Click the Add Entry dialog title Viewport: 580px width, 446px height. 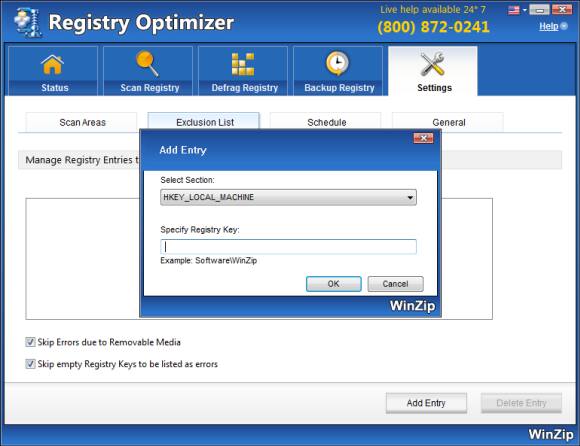click(x=183, y=150)
